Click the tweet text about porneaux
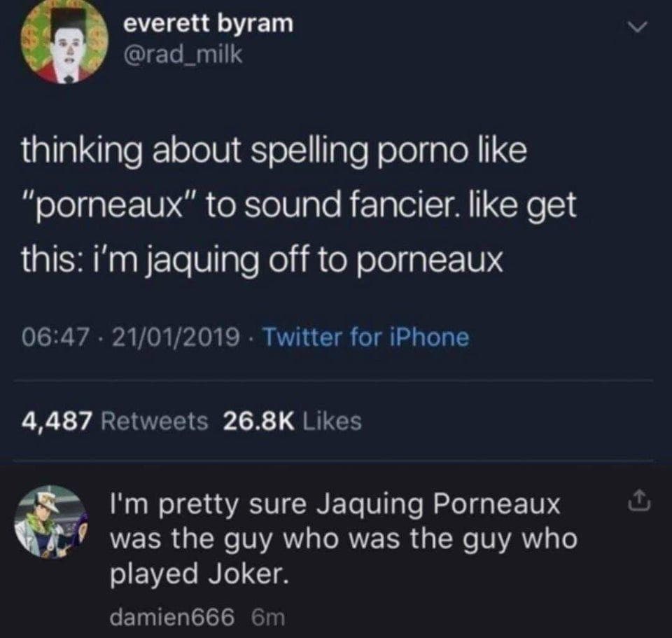Image resolution: width=672 pixels, height=638 pixels. [x=301, y=204]
